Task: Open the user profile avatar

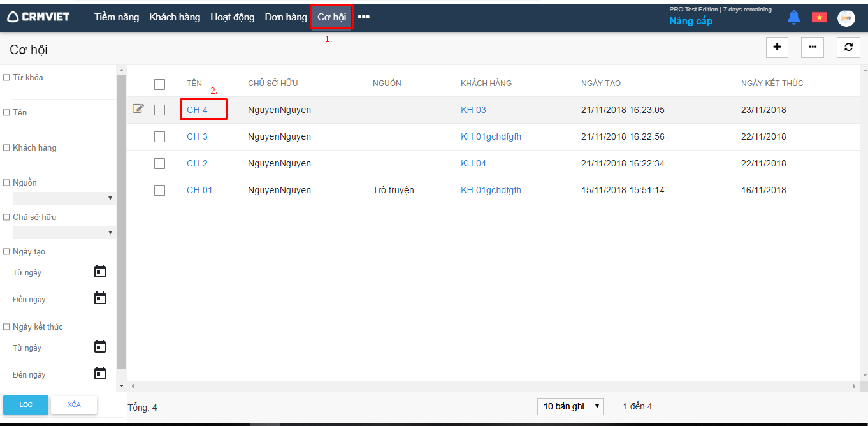Action: [846, 18]
